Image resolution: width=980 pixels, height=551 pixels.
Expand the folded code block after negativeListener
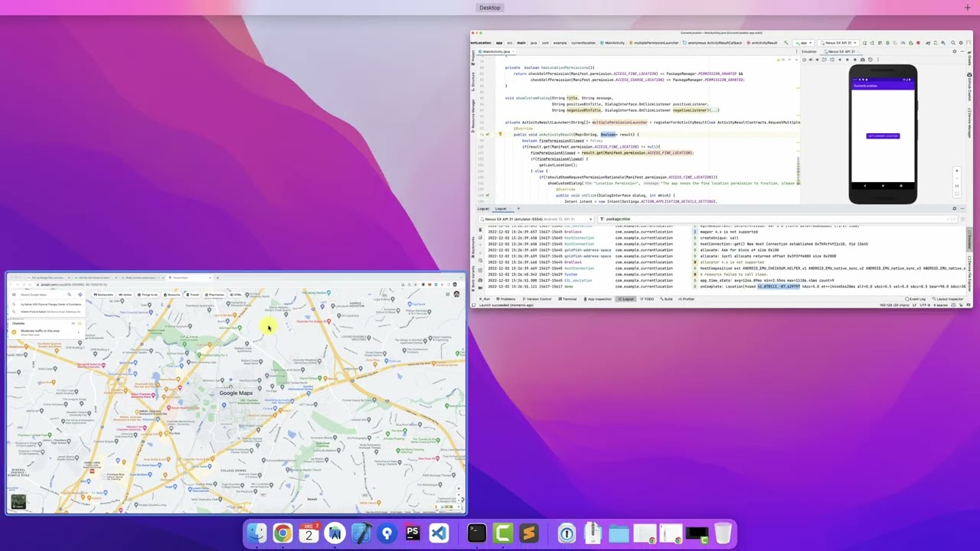714,110
